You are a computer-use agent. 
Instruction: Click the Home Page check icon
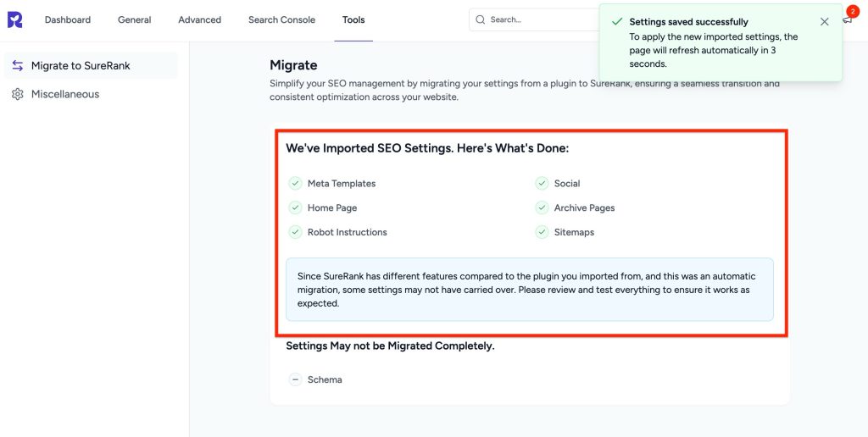[295, 207]
